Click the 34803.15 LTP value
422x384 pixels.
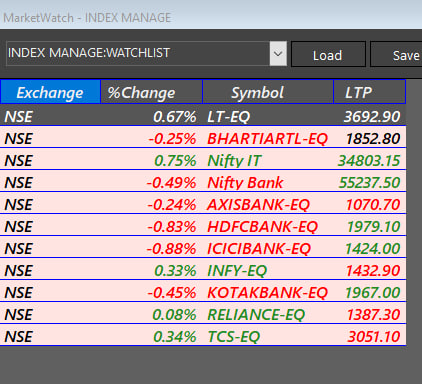(369, 161)
